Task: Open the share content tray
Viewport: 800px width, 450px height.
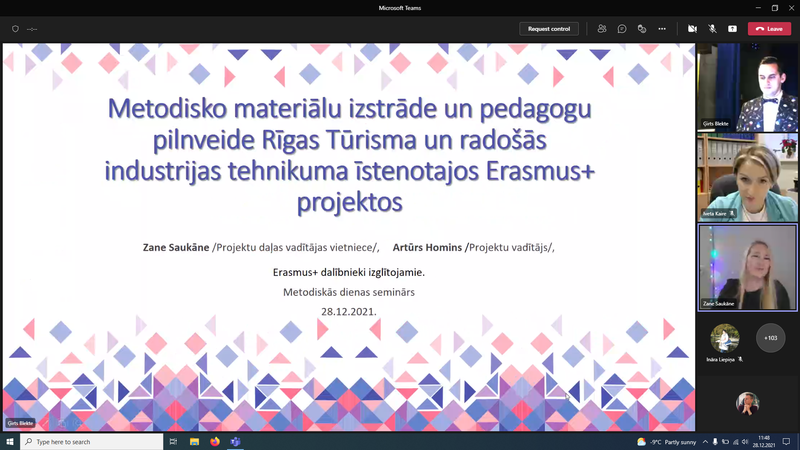Action: tap(732, 29)
